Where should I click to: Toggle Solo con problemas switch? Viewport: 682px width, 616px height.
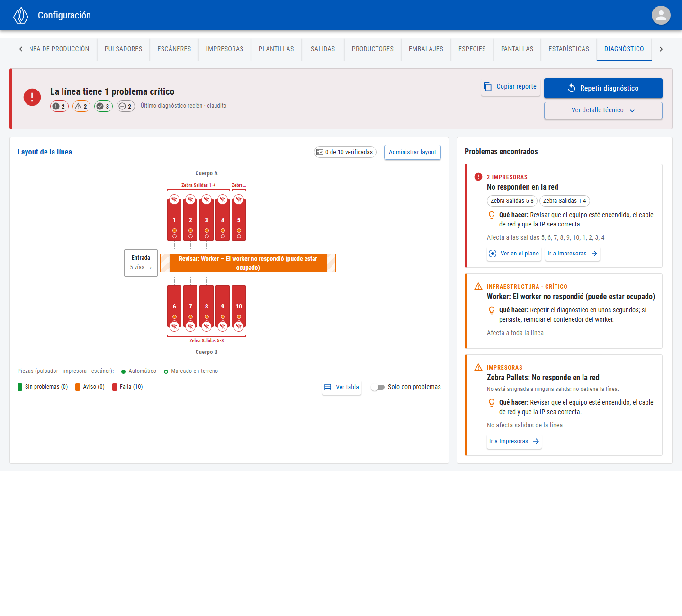[x=378, y=387]
